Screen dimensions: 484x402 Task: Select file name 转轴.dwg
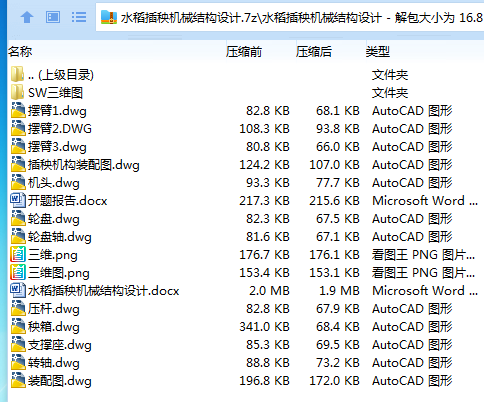[x=54, y=363]
